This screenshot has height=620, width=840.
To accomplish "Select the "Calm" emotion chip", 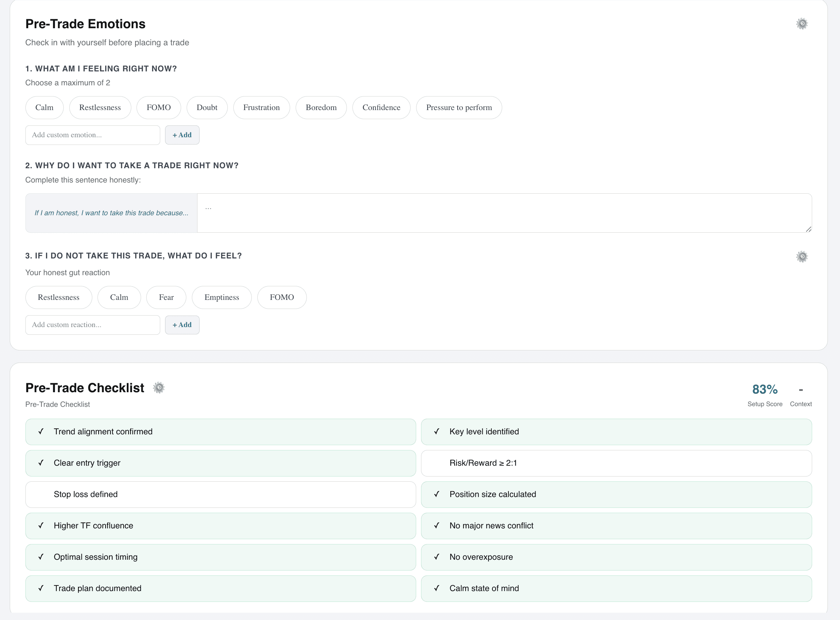I will (x=44, y=107).
